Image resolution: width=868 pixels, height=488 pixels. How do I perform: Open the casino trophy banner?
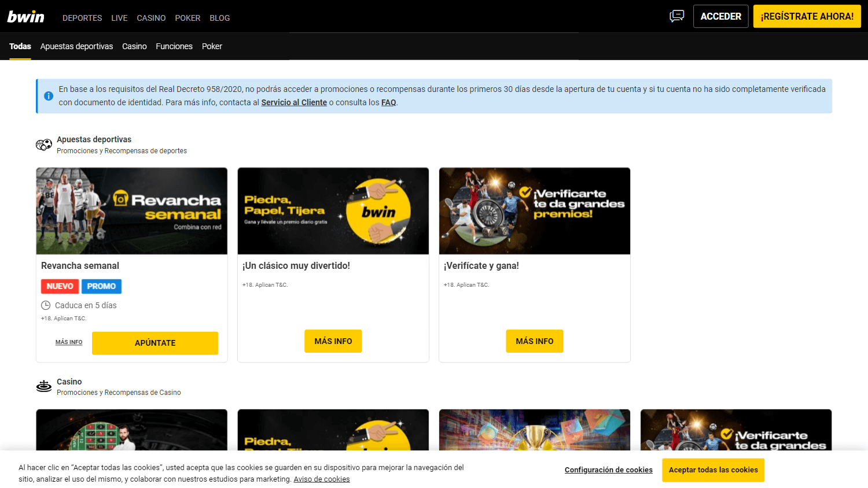[535, 430]
